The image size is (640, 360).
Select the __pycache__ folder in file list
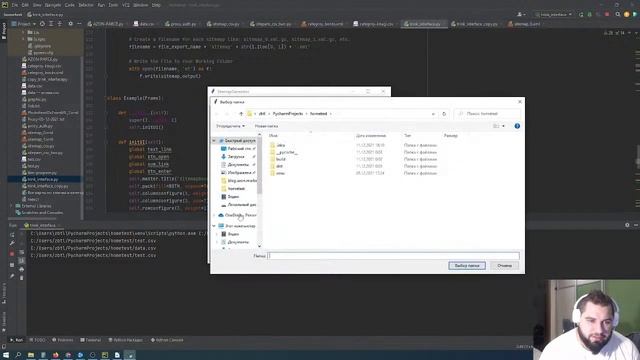[x=287, y=152]
